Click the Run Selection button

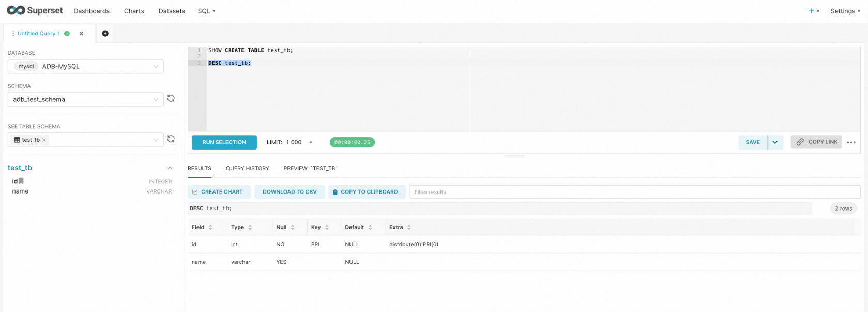pos(224,142)
